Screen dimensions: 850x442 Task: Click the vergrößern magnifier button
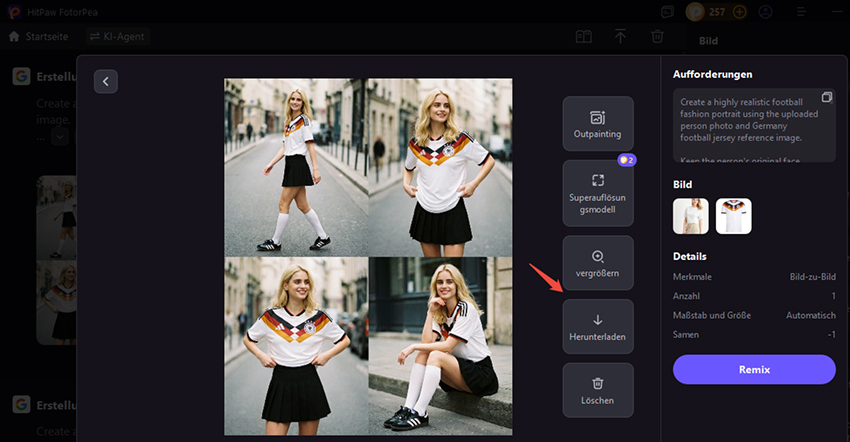pos(598,263)
